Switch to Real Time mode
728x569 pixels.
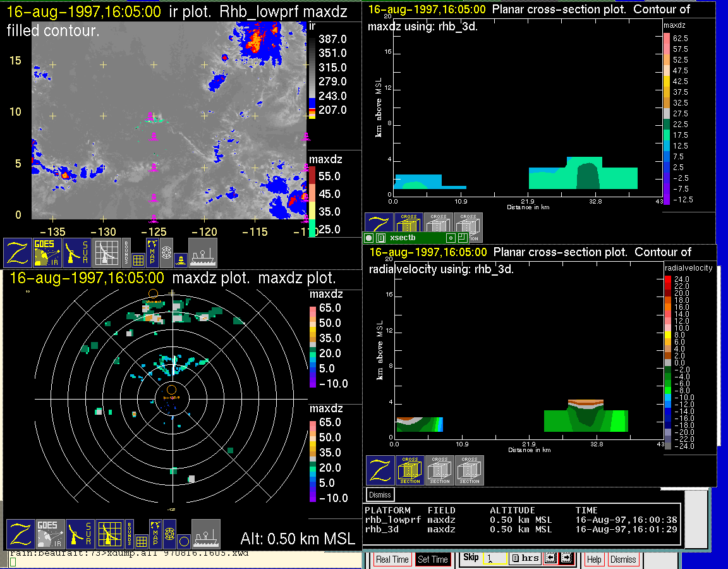392,560
